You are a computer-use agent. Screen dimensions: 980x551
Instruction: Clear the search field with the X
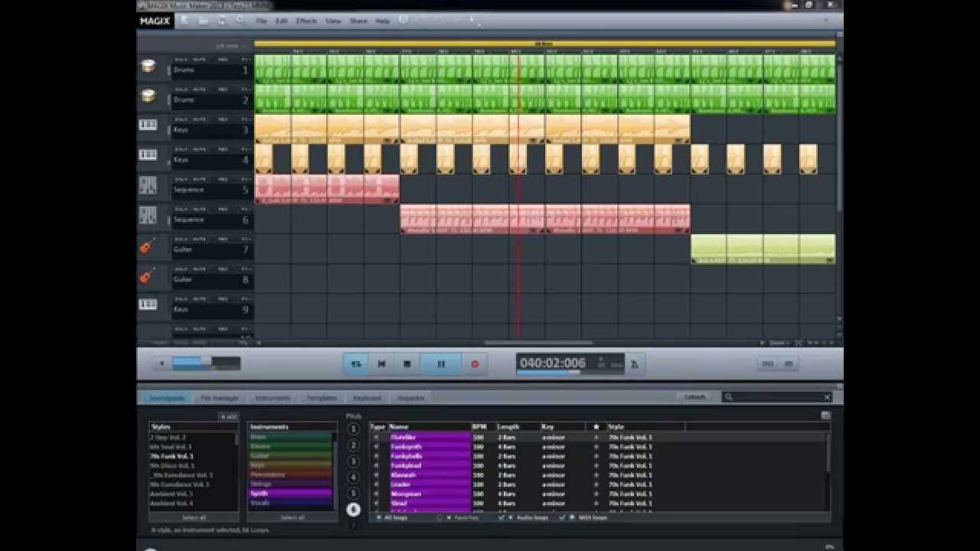coord(827,397)
